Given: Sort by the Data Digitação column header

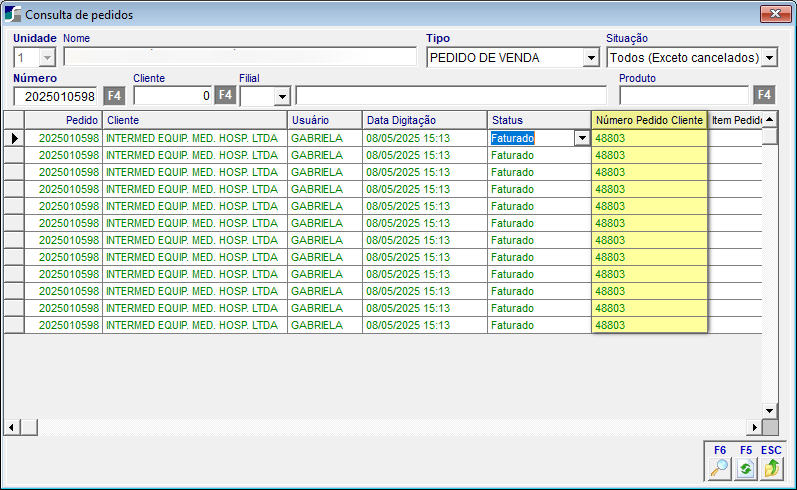Looking at the screenshot, I should coord(424,120).
